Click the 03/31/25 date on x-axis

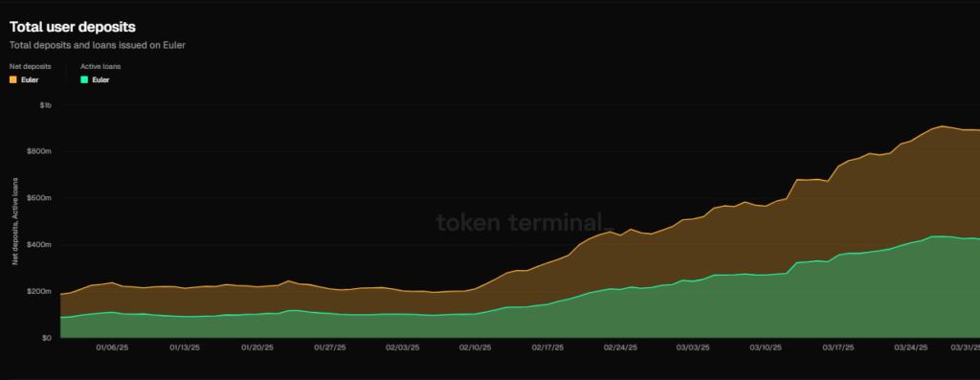[x=966, y=346]
